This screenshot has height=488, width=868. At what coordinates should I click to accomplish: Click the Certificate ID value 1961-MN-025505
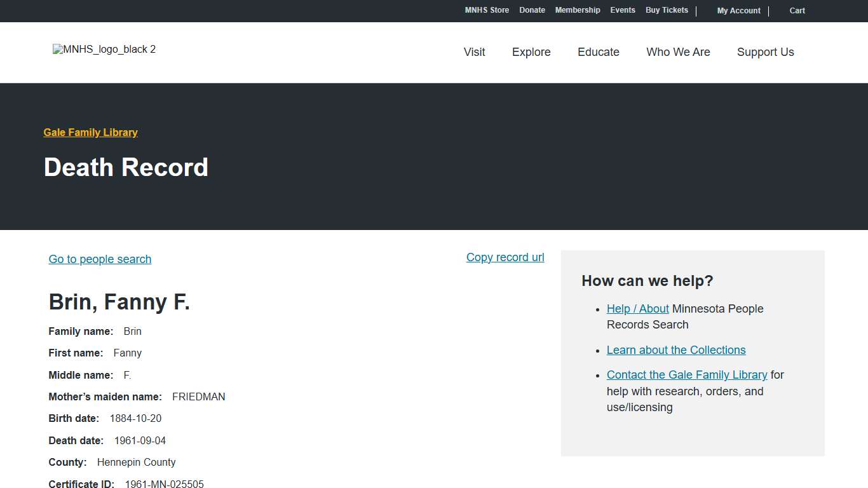165,484
